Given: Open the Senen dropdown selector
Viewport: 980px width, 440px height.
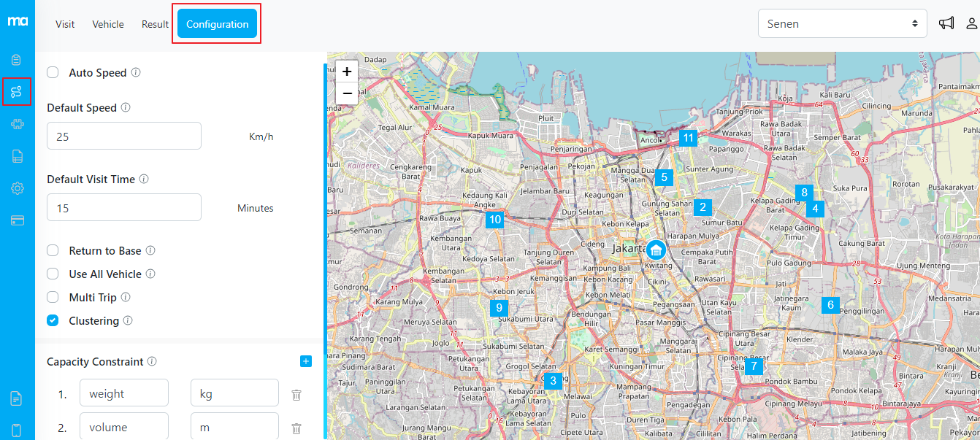Looking at the screenshot, I should pos(842,23).
